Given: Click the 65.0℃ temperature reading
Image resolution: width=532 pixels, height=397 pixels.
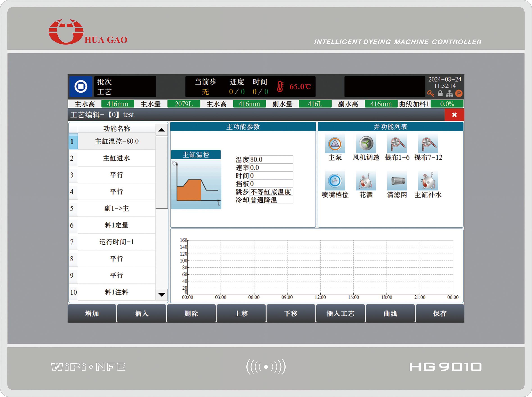Looking at the screenshot, I should [300, 87].
